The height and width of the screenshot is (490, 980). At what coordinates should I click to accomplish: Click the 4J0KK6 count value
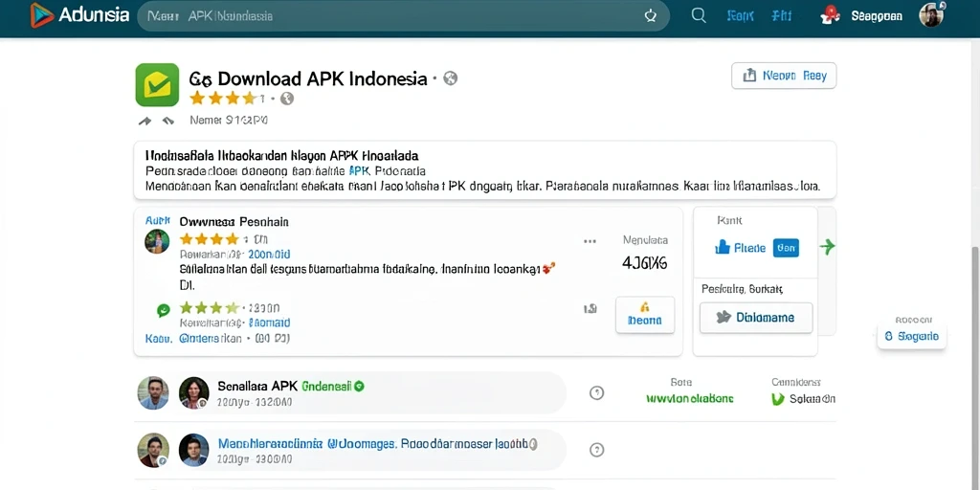(645, 263)
